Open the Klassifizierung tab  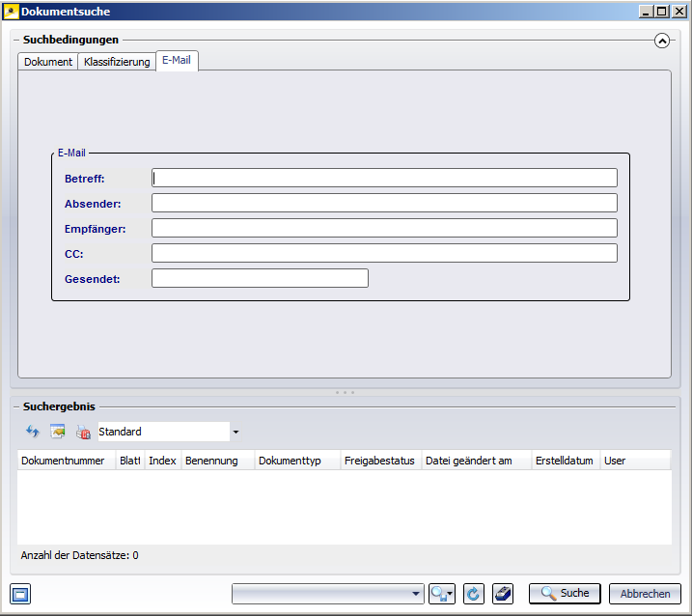(x=117, y=62)
